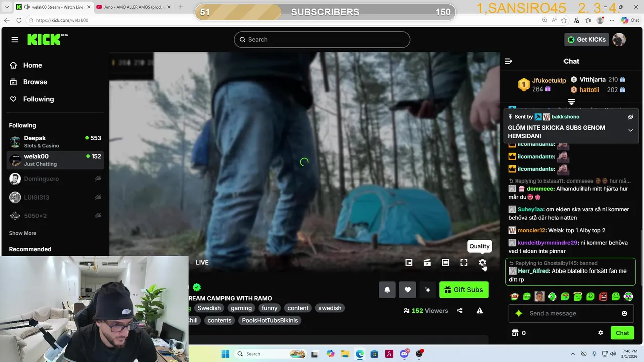Click the Send a message field

[571, 313]
